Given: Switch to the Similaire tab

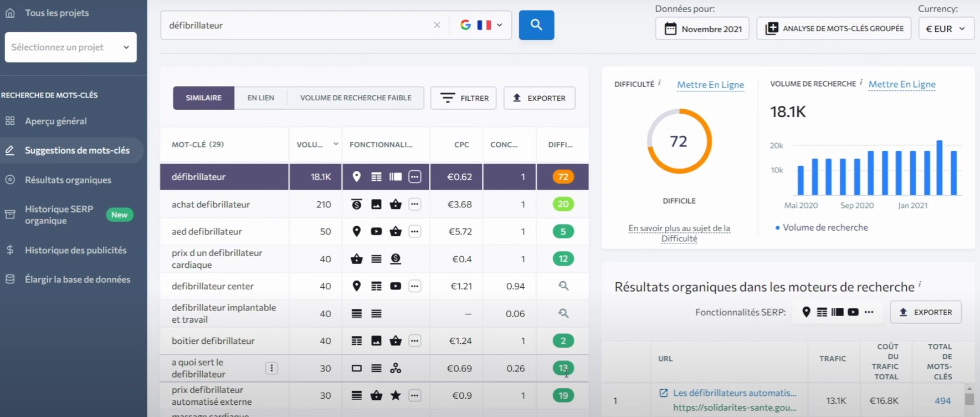Looking at the screenshot, I should 203,98.
